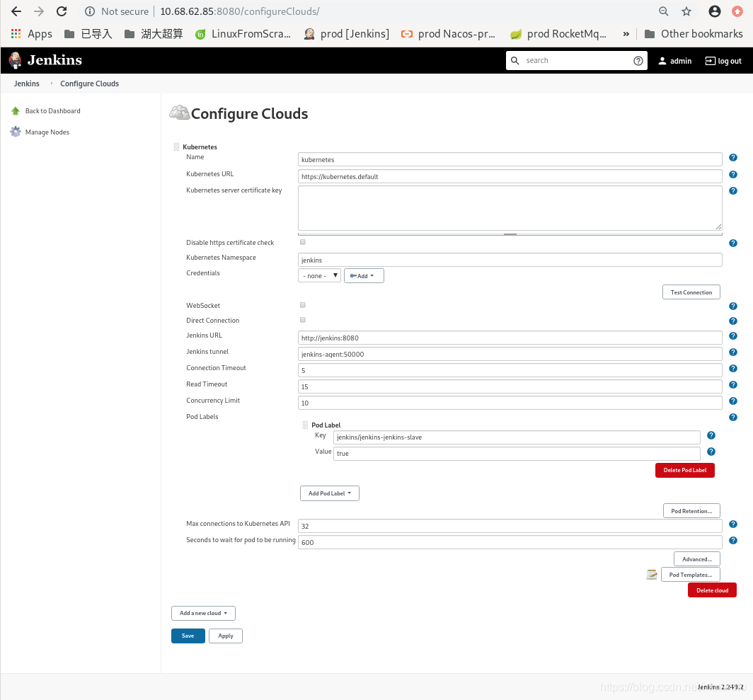Click the blue Save button
The width and height of the screenshot is (753, 700).
coord(188,636)
